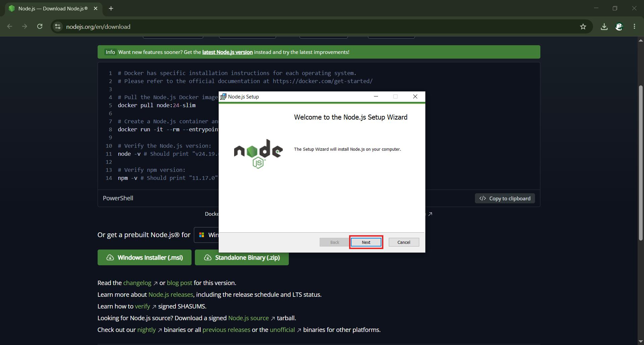This screenshot has width=644, height=345.
Task: Cancel the Node.js Setup wizard
Action: [404, 242]
